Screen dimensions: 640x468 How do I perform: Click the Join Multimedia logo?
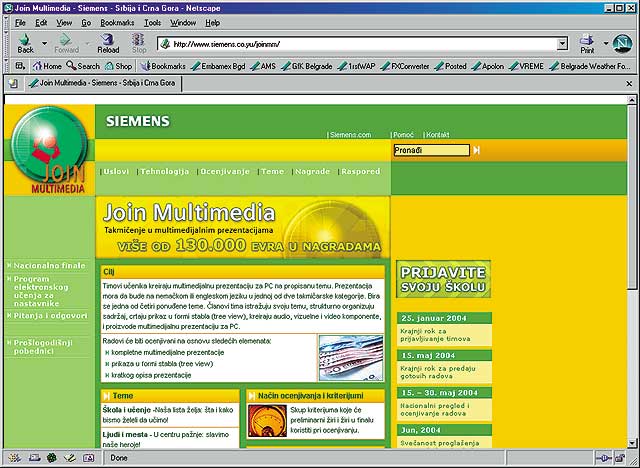click(49, 149)
